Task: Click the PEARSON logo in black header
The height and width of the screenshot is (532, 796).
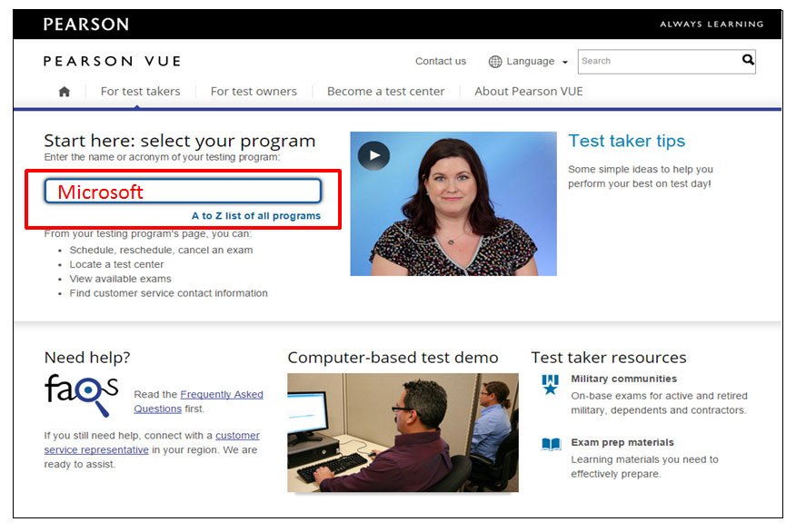Action: pyautogui.click(x=85, y=25)
